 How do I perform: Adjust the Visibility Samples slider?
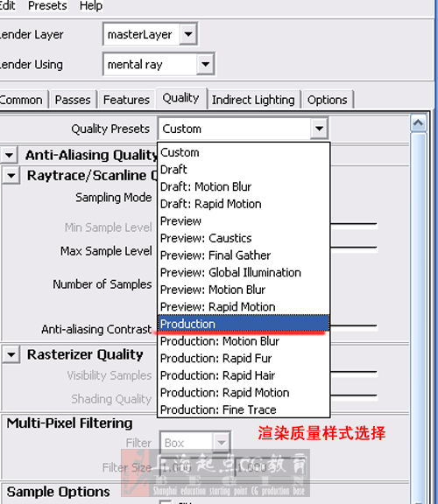pos(354,373)
